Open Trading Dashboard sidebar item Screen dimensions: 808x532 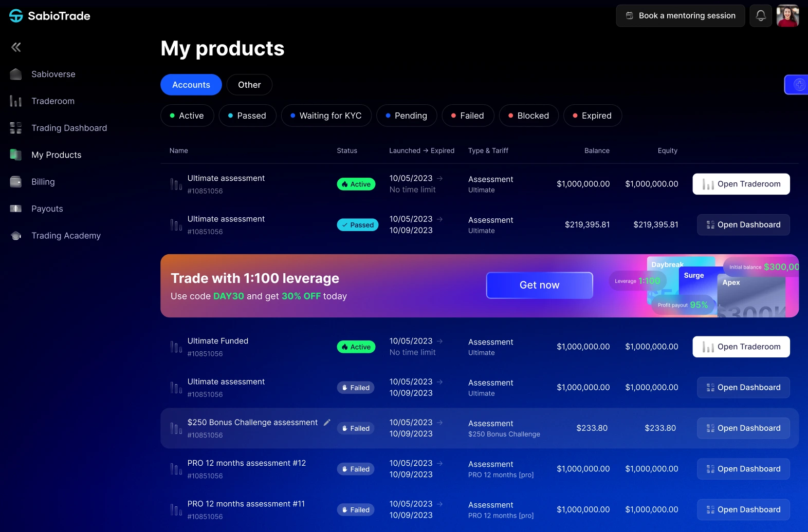(x=69, y=128)
